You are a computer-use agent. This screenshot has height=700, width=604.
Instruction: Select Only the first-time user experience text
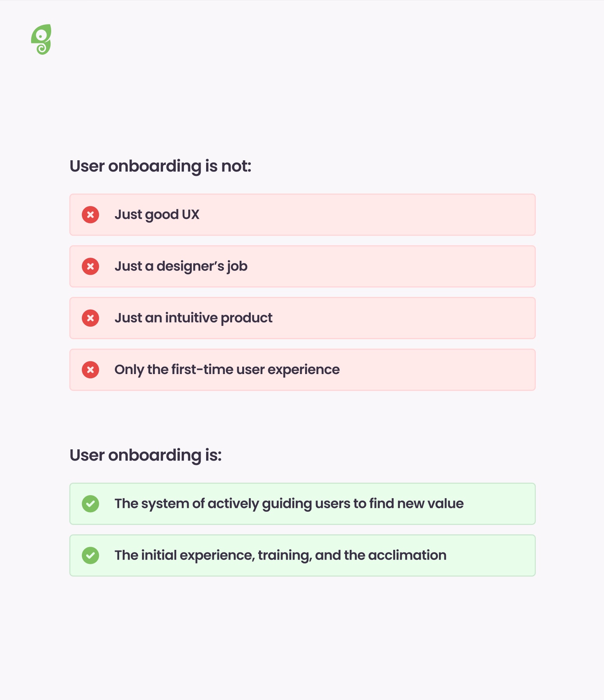click(x=227, y=369)
